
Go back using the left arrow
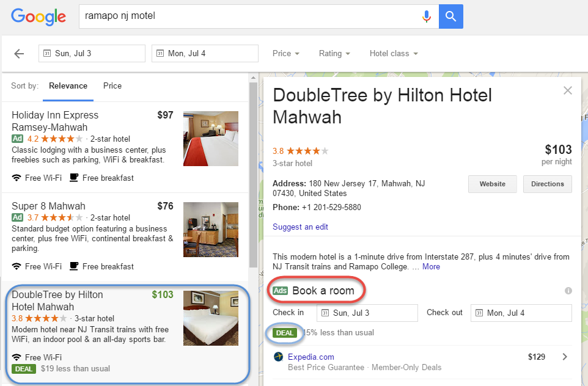pos(19,54)
